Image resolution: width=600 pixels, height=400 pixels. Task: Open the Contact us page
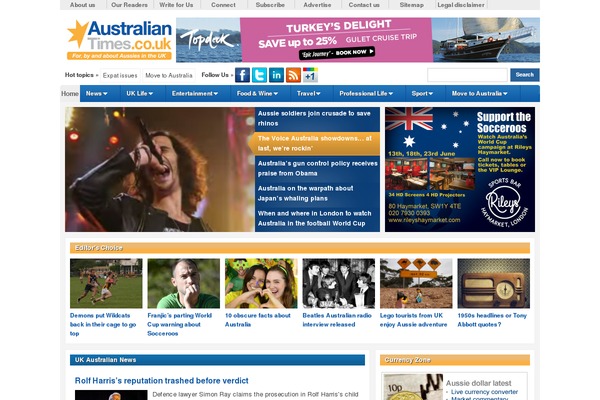tap(364, 5)
